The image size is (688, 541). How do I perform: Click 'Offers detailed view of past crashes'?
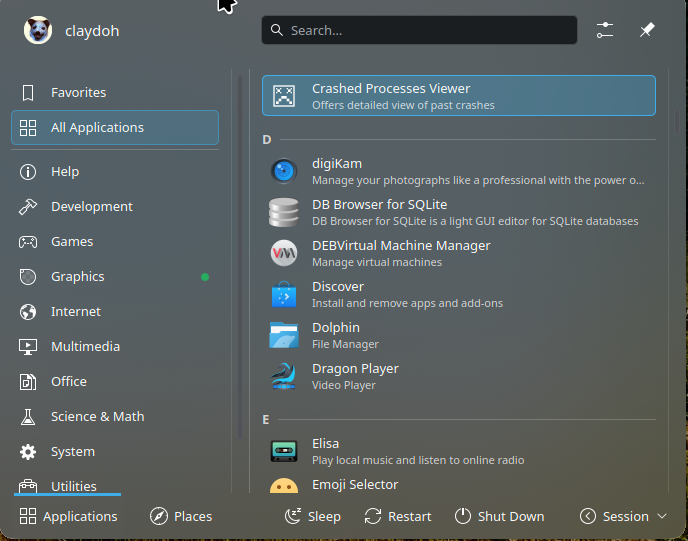click(403, 105)
